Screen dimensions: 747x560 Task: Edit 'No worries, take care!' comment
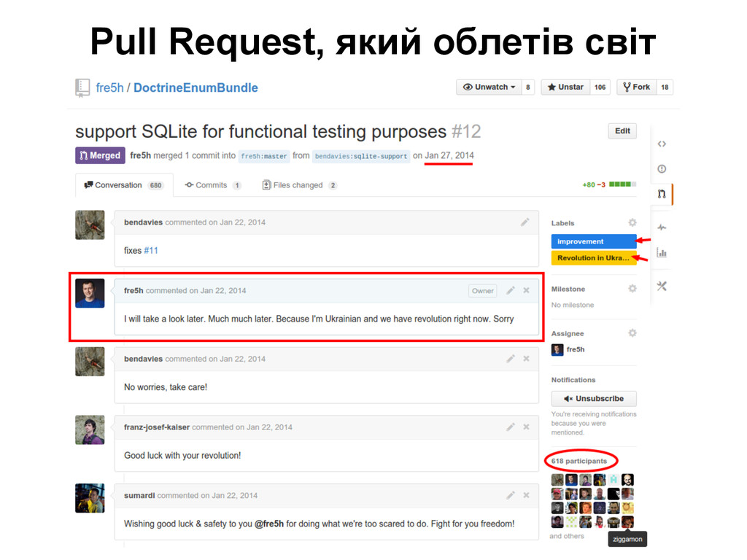click(511, 359)
